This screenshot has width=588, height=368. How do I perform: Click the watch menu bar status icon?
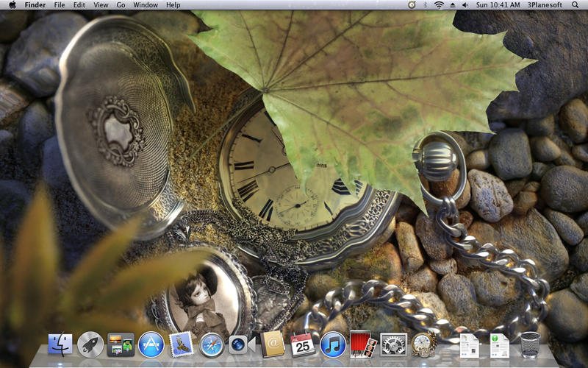click(x=412, y=5)
